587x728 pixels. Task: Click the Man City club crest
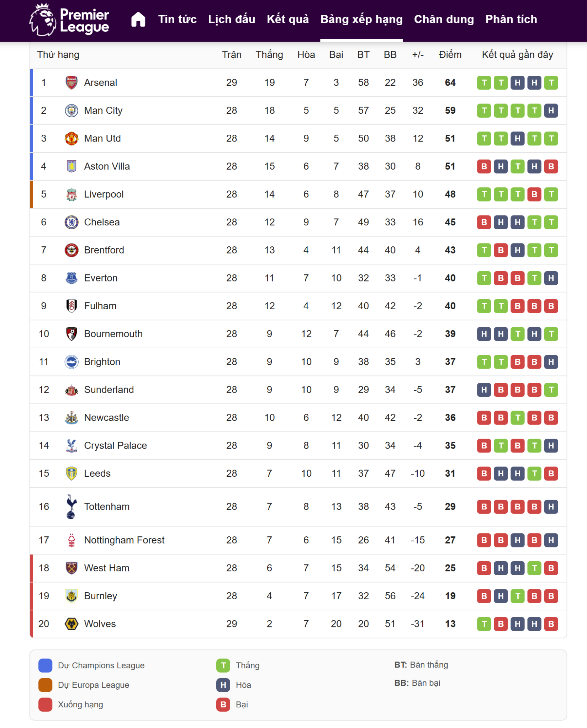tap(72, 111)
